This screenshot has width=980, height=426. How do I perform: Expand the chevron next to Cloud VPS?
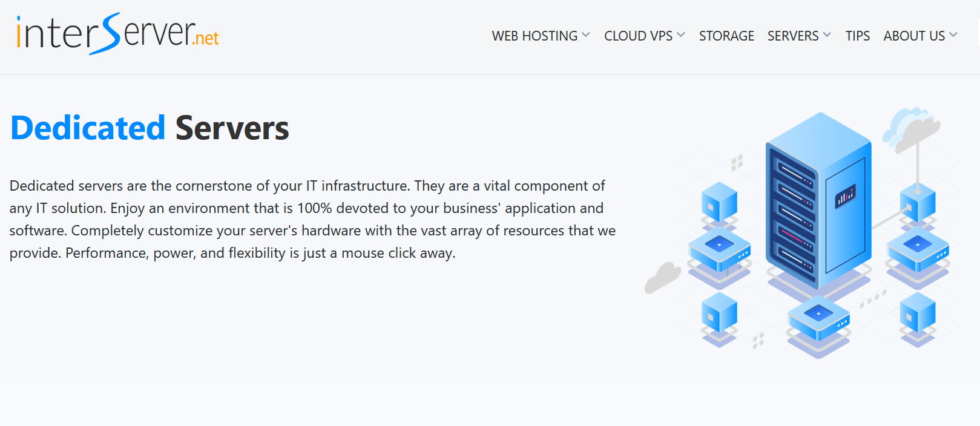tap(681, 35)
